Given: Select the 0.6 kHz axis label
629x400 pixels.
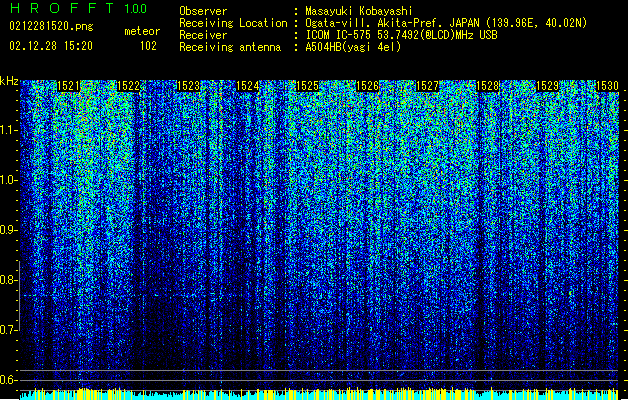Looking at the screenshot, I should tap(8, 380).
